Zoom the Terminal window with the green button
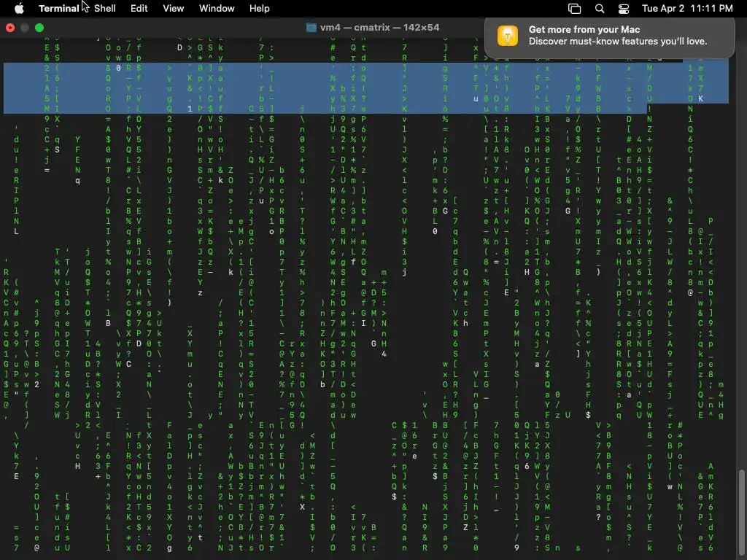This screenshot has height=560, width=747. pyautogui.click(x=39, y=28)
